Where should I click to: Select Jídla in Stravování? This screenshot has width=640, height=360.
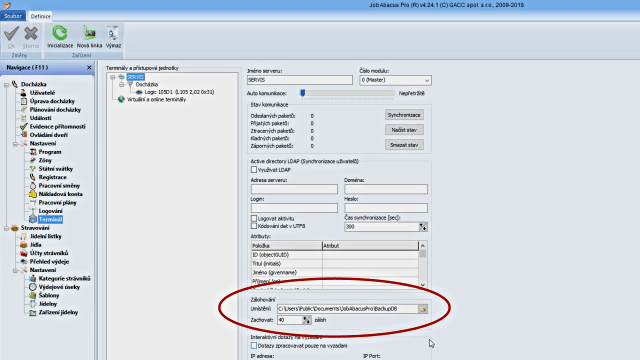[35, 245]
